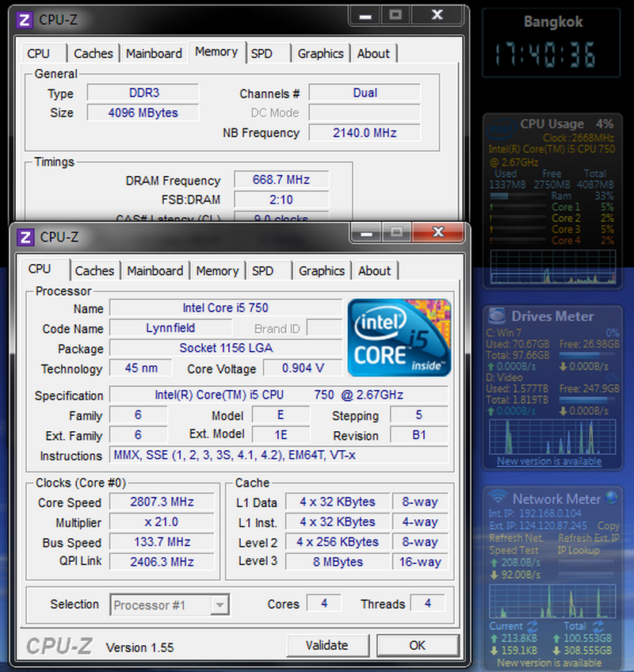Reset the Total counter with its refresh icon
The height and width of the screenshot is (672, 634).
coord(598,626)
